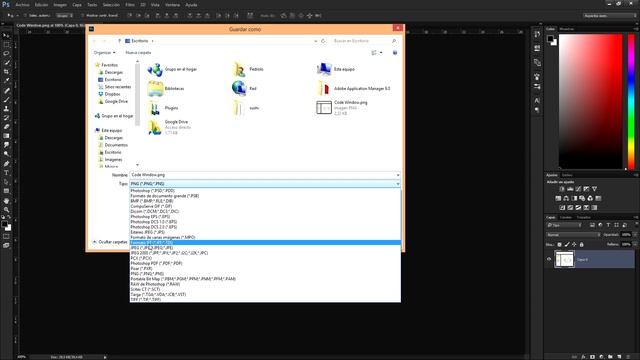This screenshot has width=640, height=360.
Task: Select Documentos under Este equipo
Action: [x=113, y=145]
